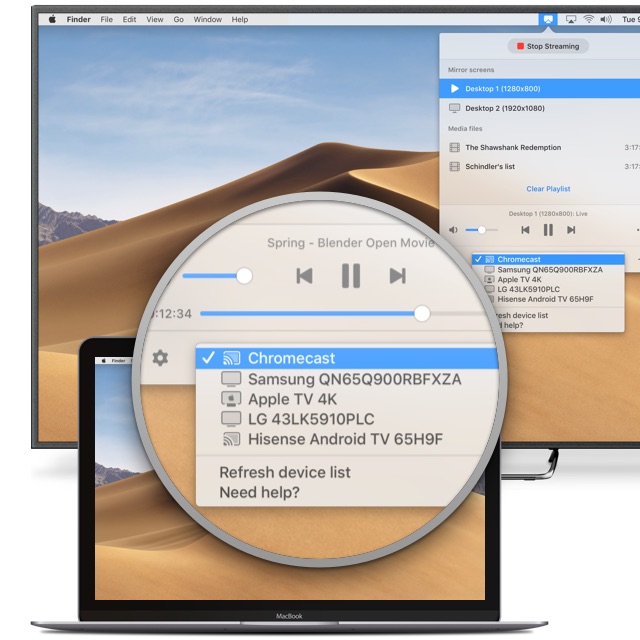Choose Samsung QN65Q900RBFXZA in the magnified list

pyautogui.click(x=347, y=379)
